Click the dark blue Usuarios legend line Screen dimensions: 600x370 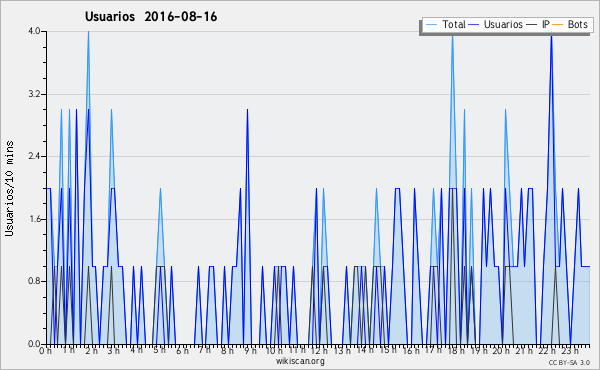(x=474, y=25)
